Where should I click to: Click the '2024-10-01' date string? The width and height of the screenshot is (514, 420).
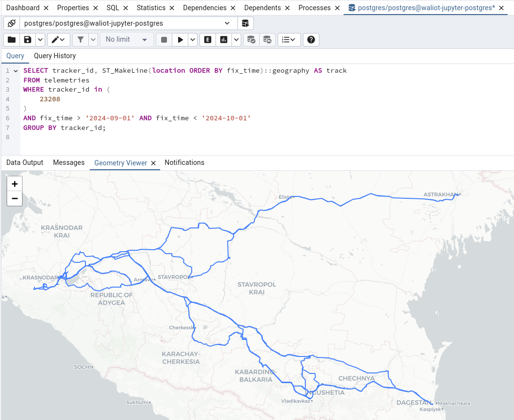[x=226, y=118]
